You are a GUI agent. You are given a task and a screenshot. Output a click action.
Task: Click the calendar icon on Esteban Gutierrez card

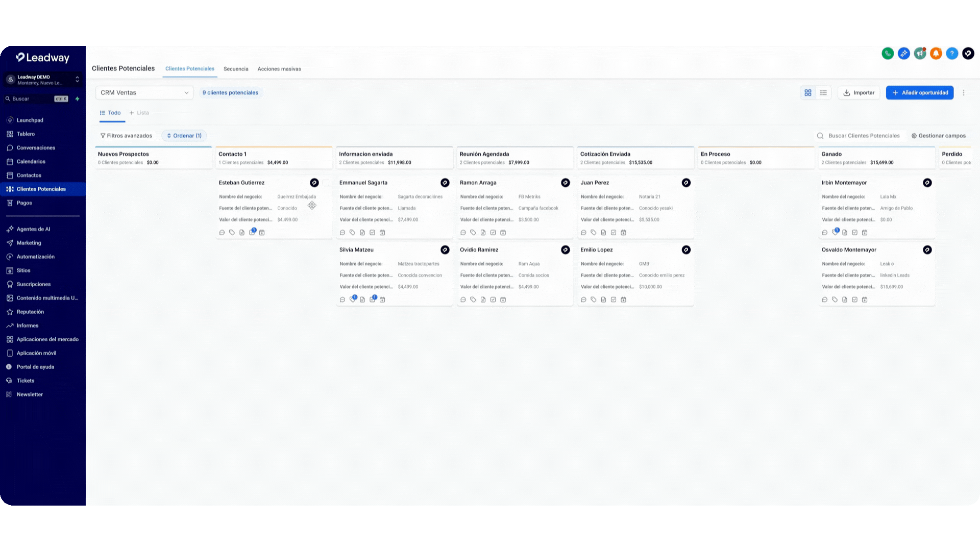(x=262, y=233)
